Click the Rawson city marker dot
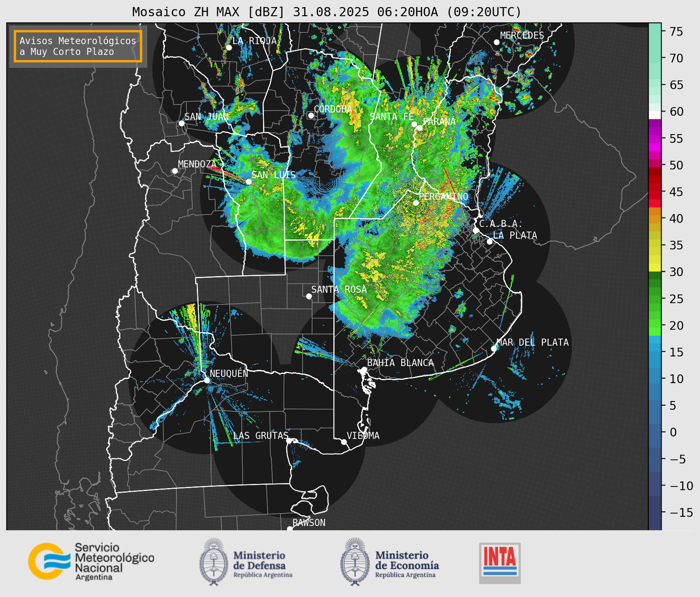 (290, 528)
